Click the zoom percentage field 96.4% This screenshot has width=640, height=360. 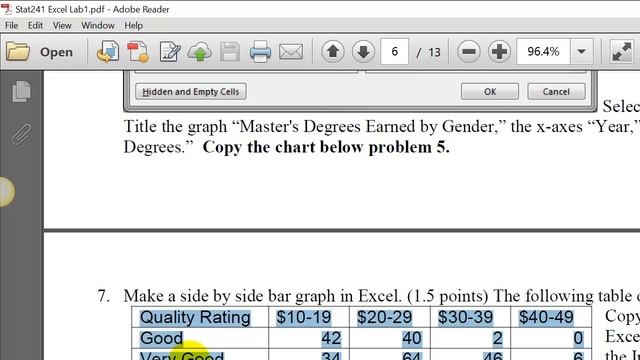point(543,52)
